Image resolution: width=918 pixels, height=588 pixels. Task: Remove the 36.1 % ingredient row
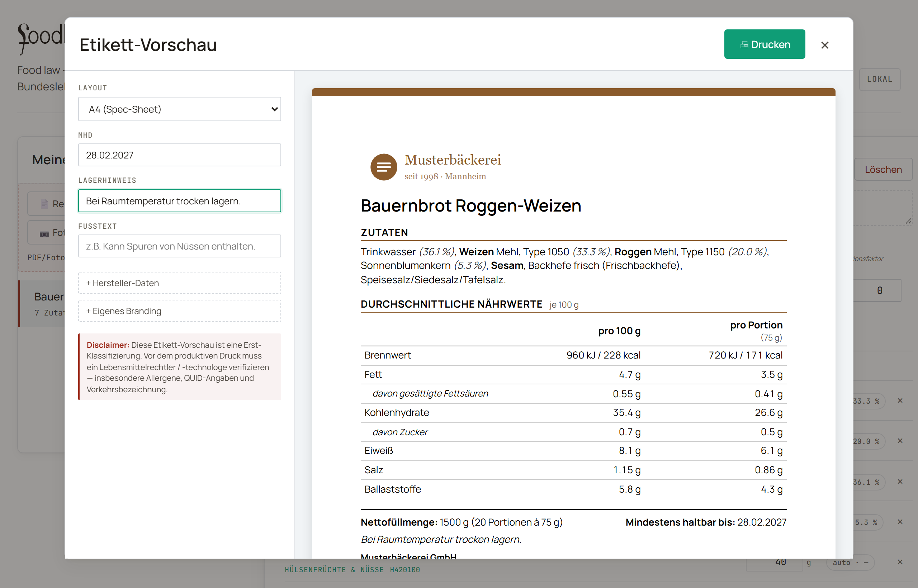click(900, 482)
